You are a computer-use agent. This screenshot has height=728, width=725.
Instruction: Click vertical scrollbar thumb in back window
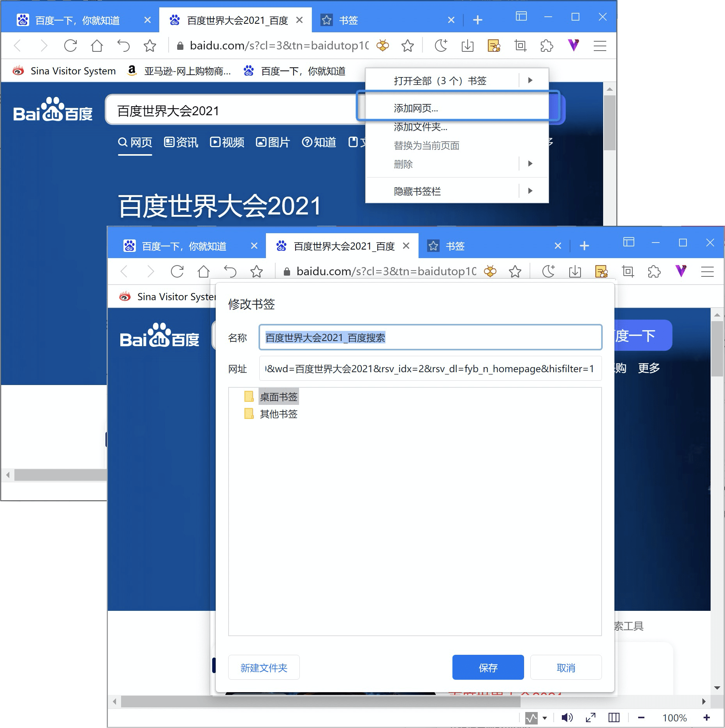click(x=610, y=123)
